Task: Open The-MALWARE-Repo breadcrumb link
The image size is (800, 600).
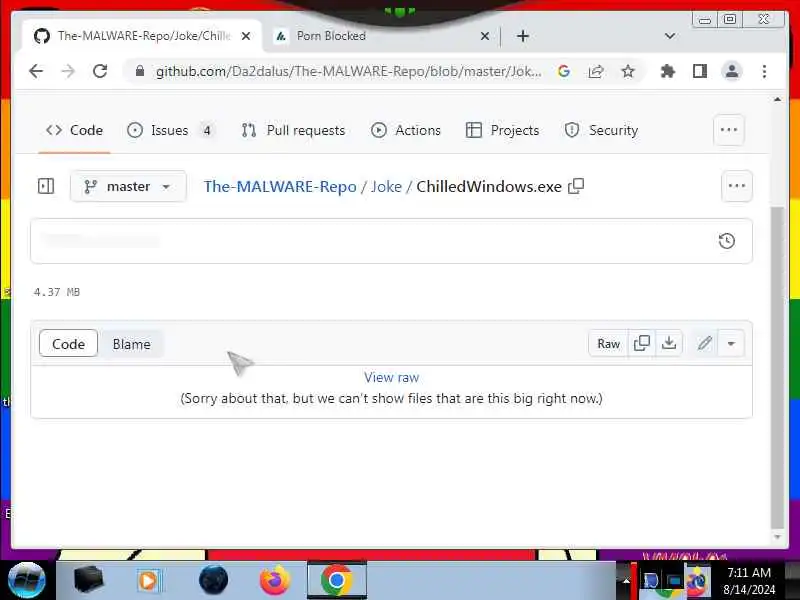Action: (280, 187)
